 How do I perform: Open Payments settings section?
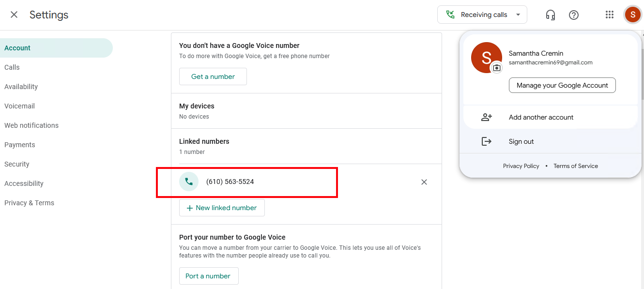56,145
